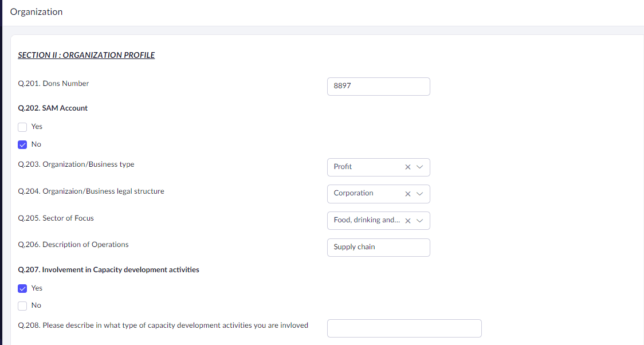The width and height of the screenshot is (644, 345).
Task: Click the Corporation value in legal structure
Action: point(354,193)
